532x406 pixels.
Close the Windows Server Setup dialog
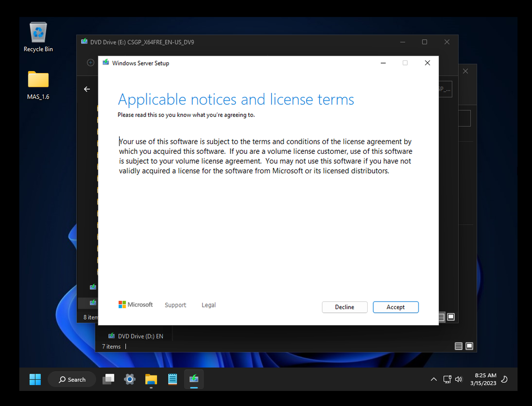coord(428,63)
